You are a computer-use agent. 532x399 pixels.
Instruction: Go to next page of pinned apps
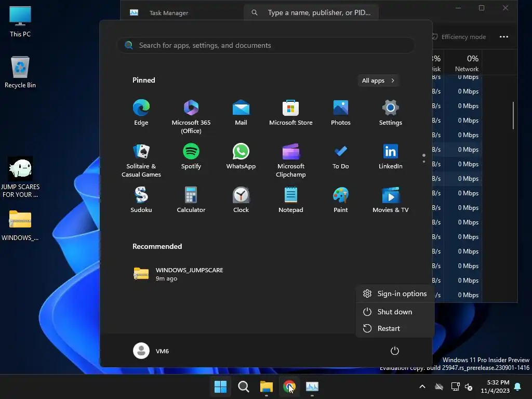(x=424, y=162)
